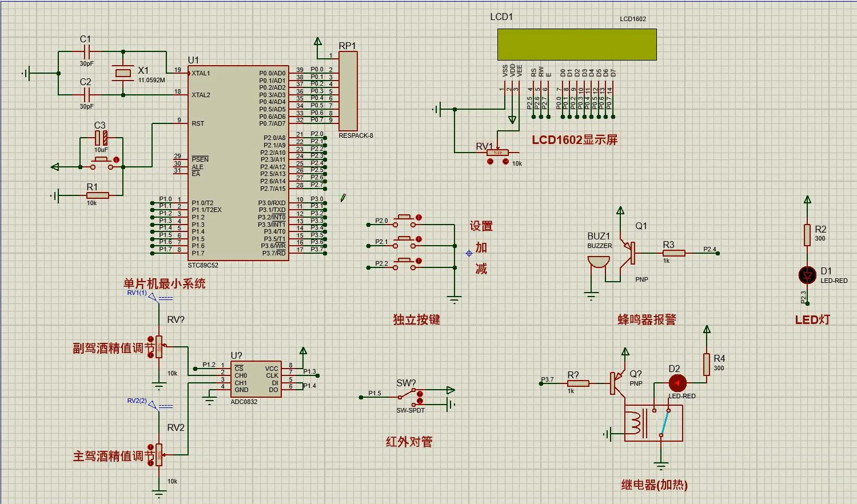Click the upper red adjust dot on RV2 potentiometer

click(x=151, y=447)
